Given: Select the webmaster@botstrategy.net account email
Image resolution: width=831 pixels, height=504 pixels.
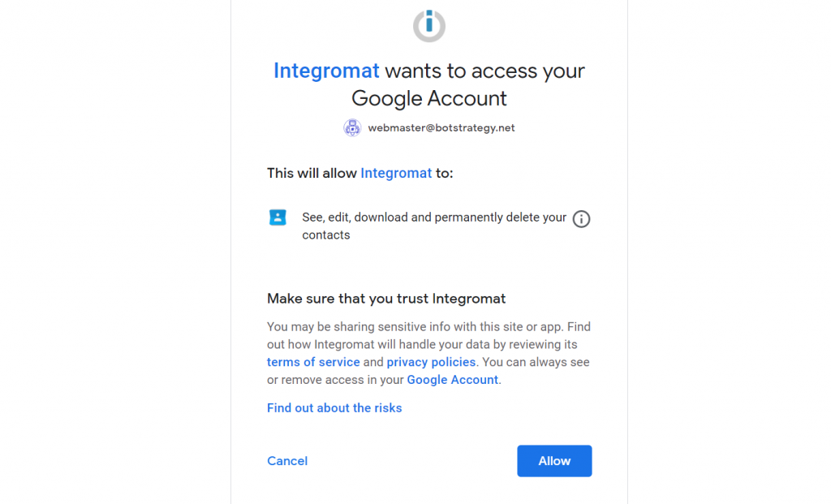Looking at the screenshot, I should (x=441, y=127).
